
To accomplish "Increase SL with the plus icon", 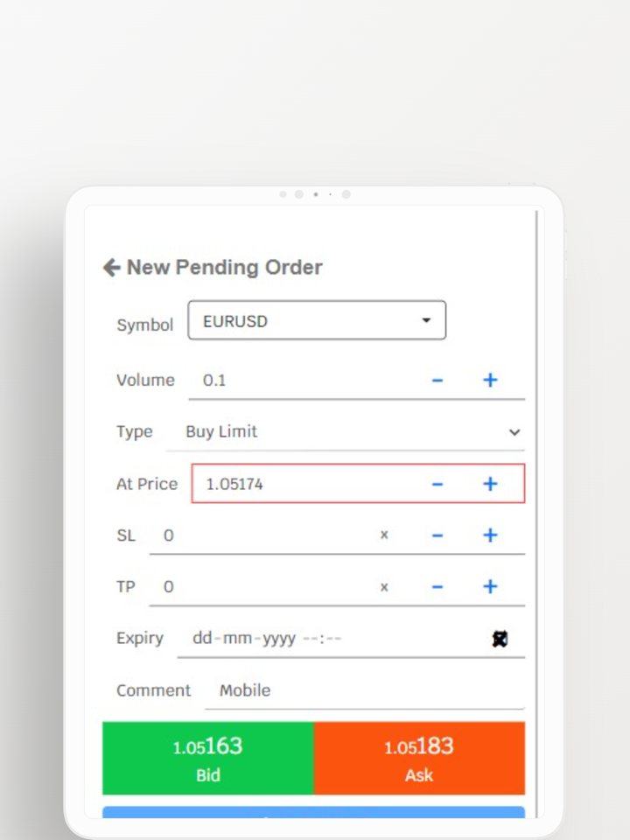I will coord(490,535).
